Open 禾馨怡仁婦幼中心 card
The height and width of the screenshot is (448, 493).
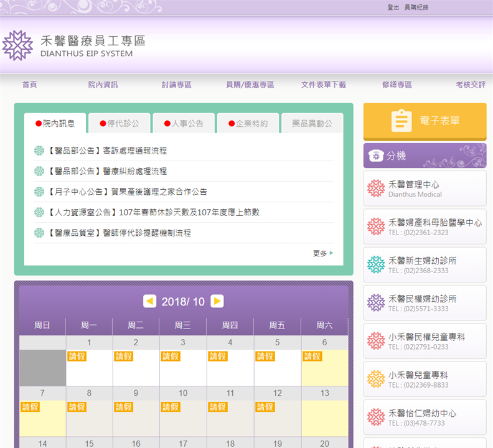[x=425, y=417]
